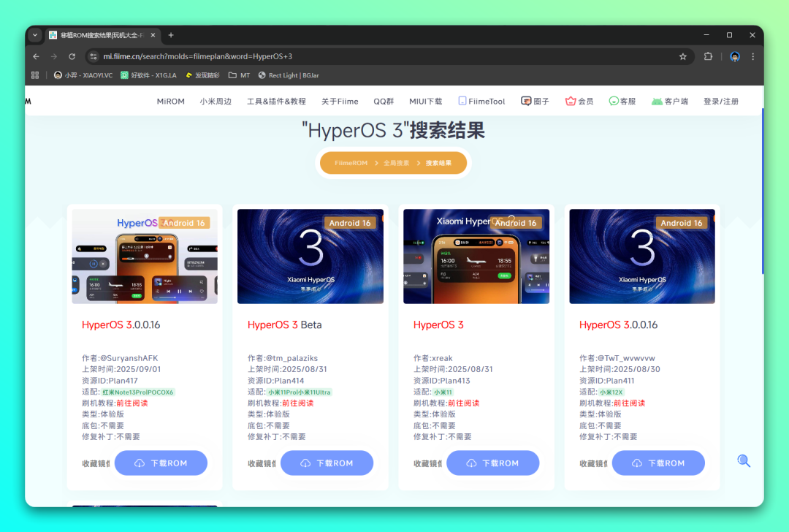
Task: Close the 移植ROM搜索结果 tab
Action: pos(153,35)
